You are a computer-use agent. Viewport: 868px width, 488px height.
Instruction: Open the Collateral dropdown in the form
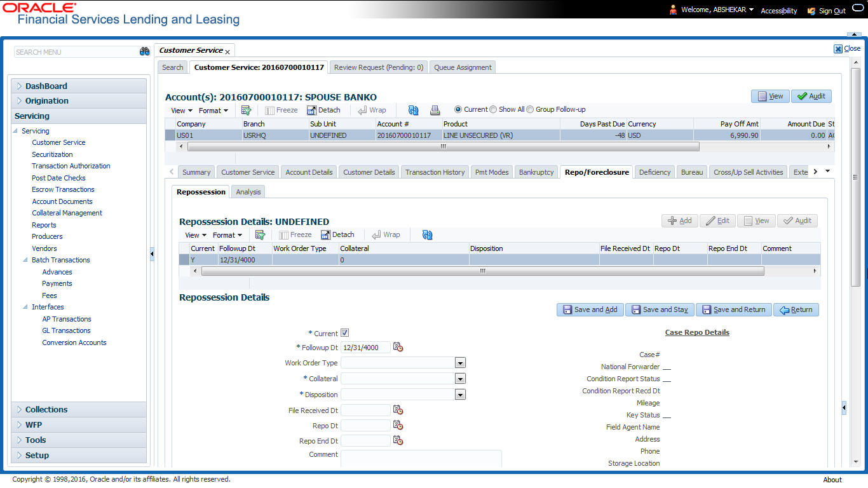[x=460, y=379]
